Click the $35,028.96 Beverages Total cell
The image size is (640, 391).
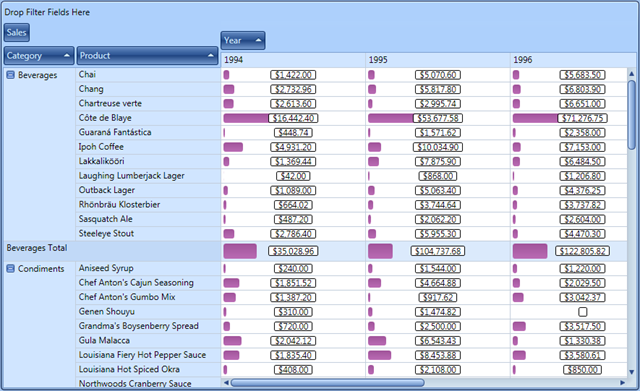coord(293,251)
